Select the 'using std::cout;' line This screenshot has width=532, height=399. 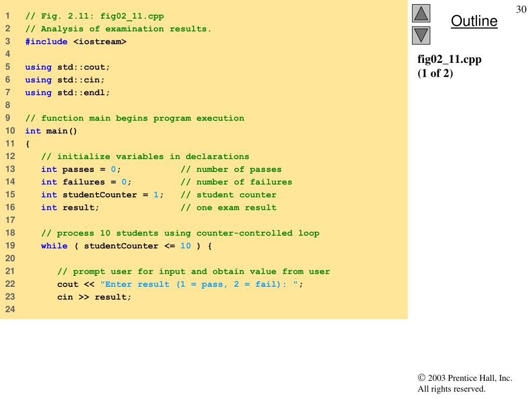[68, 67]
